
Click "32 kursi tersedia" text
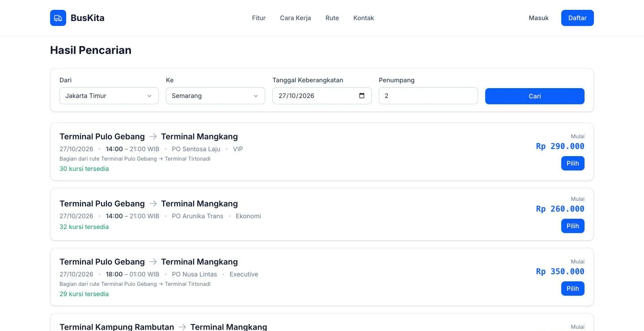pos(84,227)
